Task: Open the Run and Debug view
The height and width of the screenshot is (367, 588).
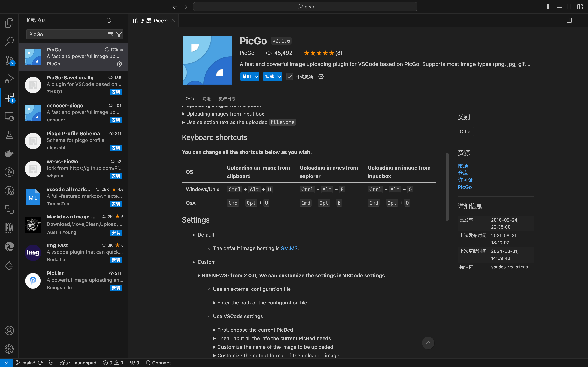Action: pos(9,79)
